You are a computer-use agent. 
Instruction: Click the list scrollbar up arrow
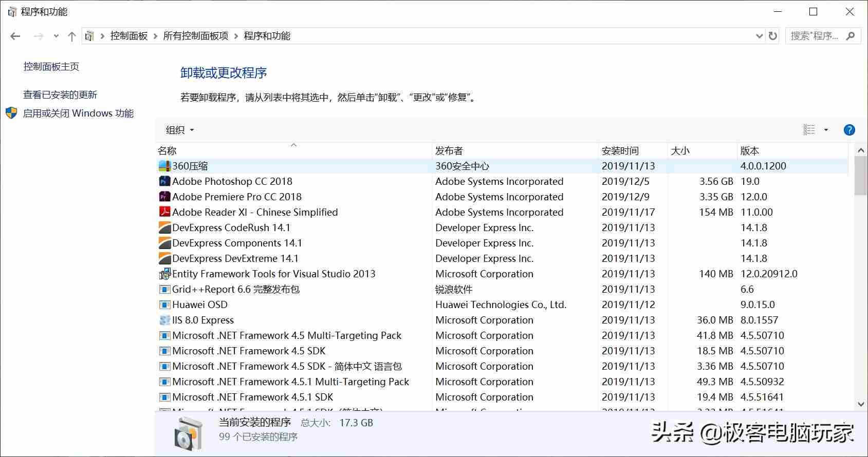coord(861,150)
